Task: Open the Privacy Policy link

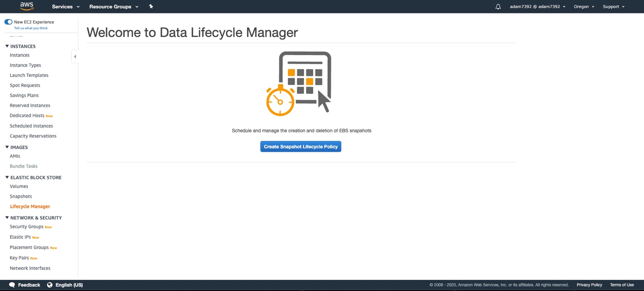Action: click(x=589, y=285)
